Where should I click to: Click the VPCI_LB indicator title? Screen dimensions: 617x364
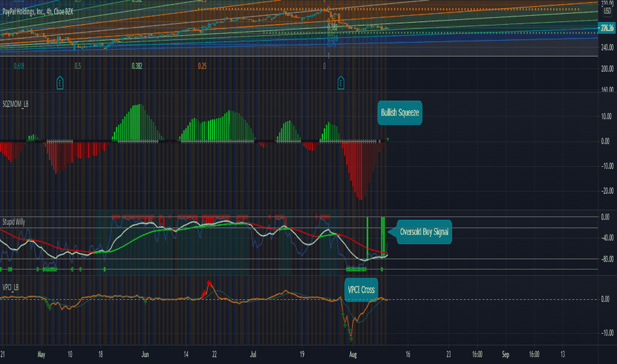(x=11, y=288)
